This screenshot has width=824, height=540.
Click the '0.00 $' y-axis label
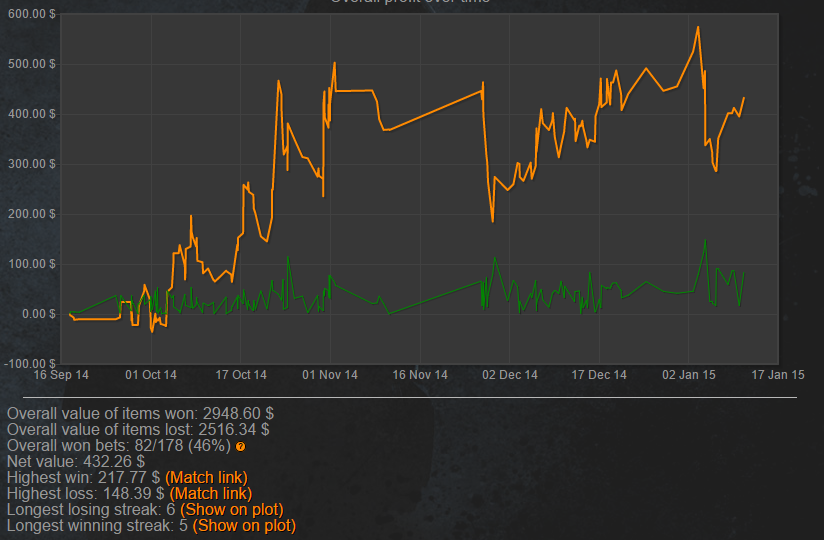click(x=38, y=314)
